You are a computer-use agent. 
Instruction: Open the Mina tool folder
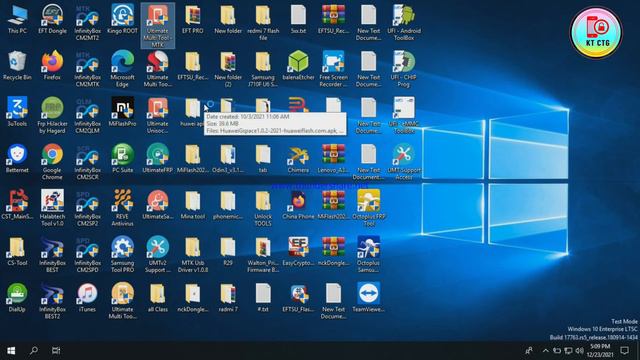point(193,205)
